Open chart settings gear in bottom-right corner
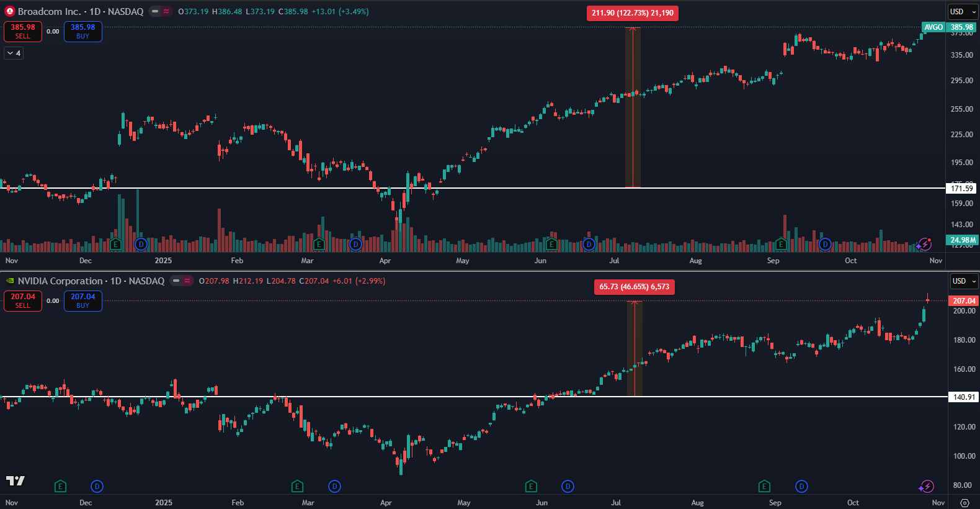The image size is (980, 509). click(964, 503)
